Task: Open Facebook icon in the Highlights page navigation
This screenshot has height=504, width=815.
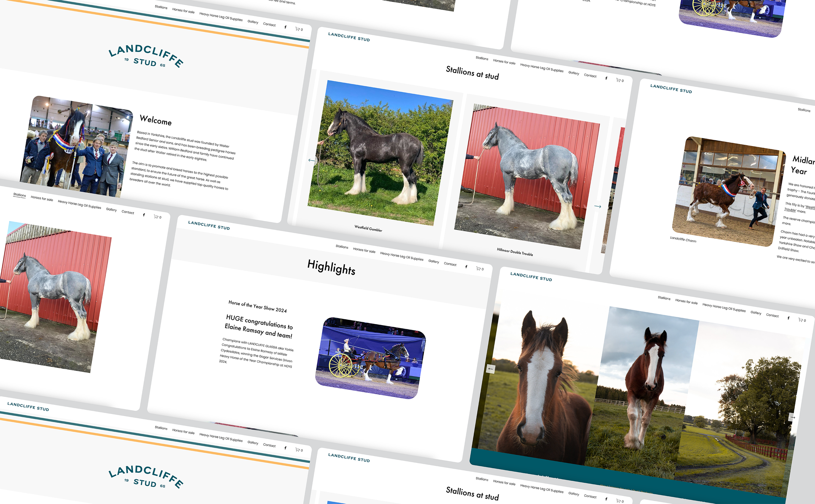Action: pyautogui.click(x=466, y=267)
